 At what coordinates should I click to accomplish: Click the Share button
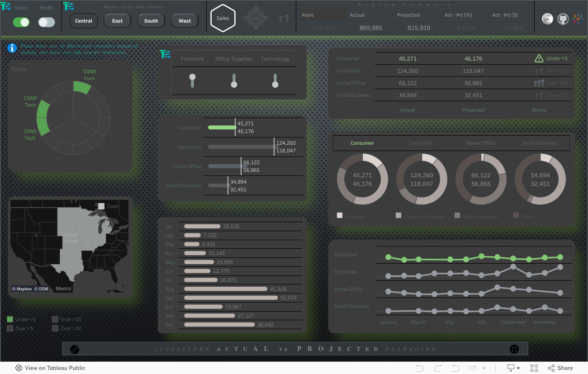point(560,368)
